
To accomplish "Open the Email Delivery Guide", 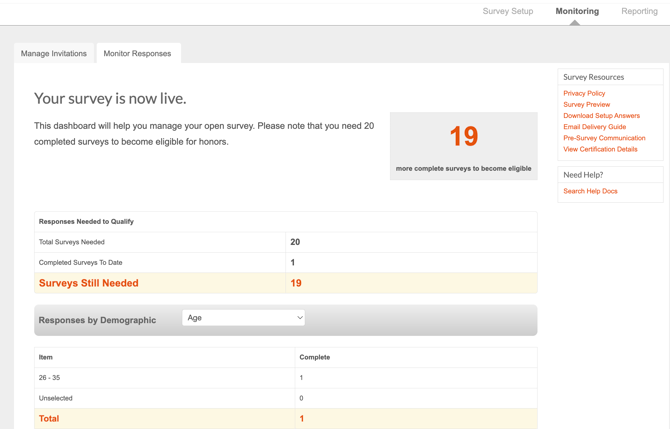I will coord(594,127).
